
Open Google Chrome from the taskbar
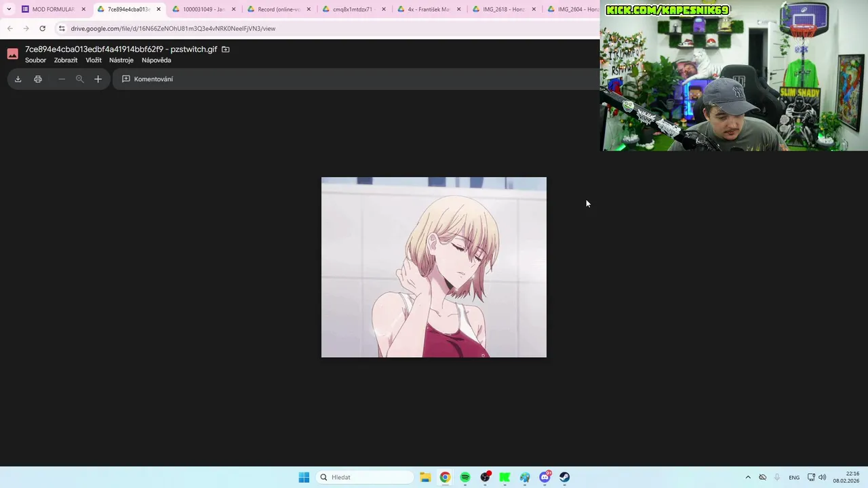pos(445,477)
